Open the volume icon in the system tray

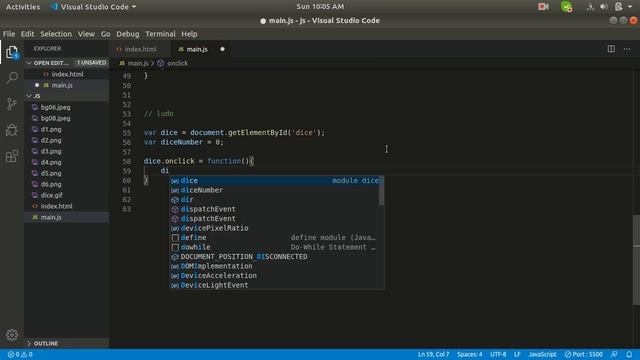pyautogui.click(x=604, y=7)
